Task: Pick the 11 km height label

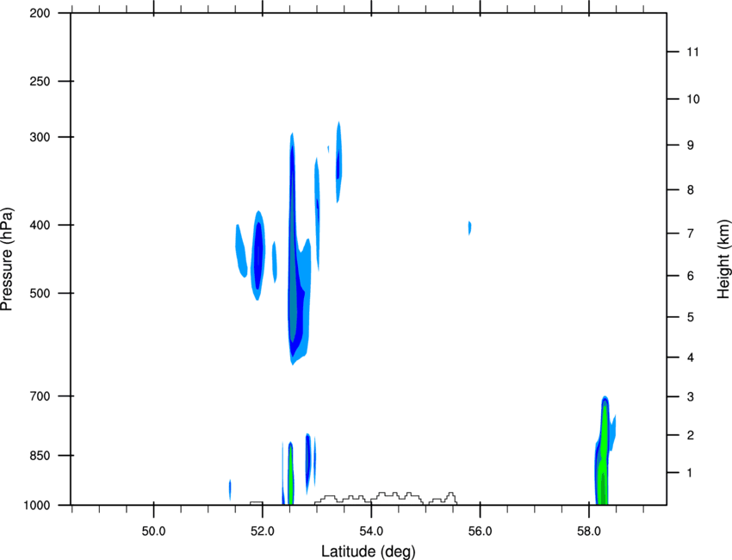Action: pos(692,52)
